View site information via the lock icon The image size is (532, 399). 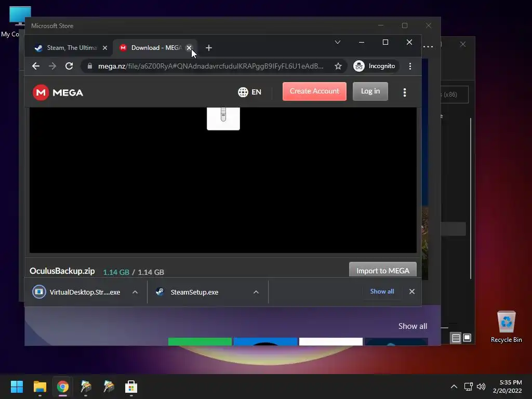[90, 66]
